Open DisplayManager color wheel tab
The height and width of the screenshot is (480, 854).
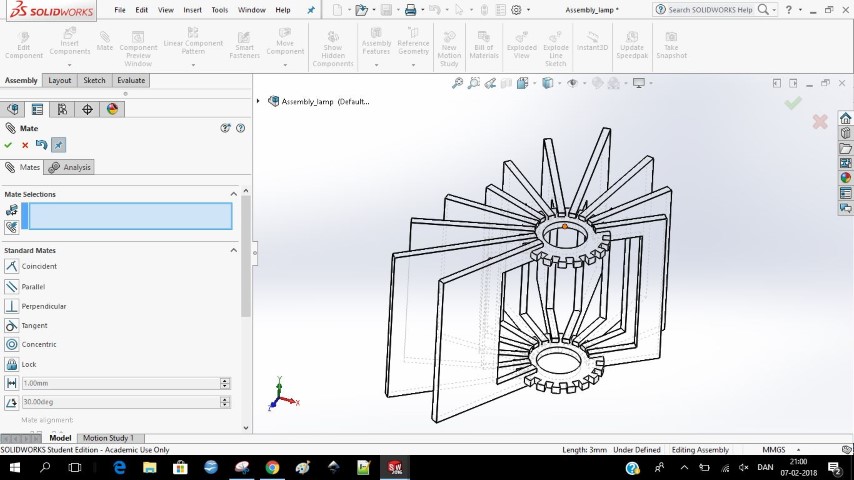(x=112, y=110)
